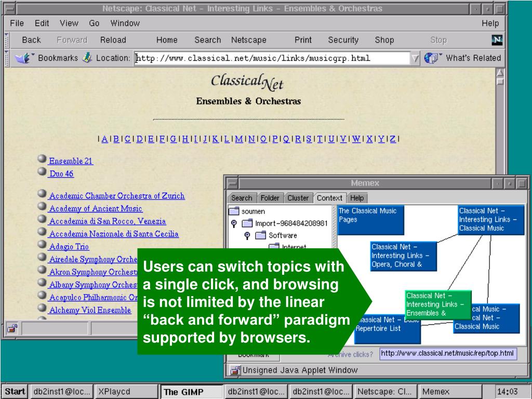
Task: Click the Back toolbar button
Action: (x=31, y=40)
